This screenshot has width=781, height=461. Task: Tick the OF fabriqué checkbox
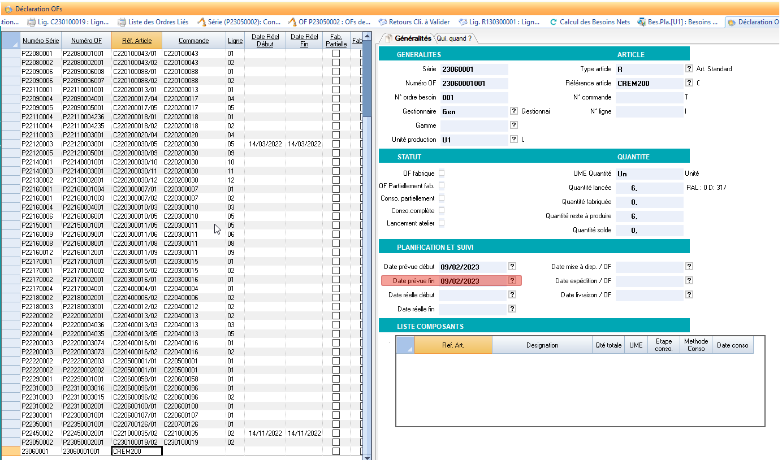tap(441, 173)
